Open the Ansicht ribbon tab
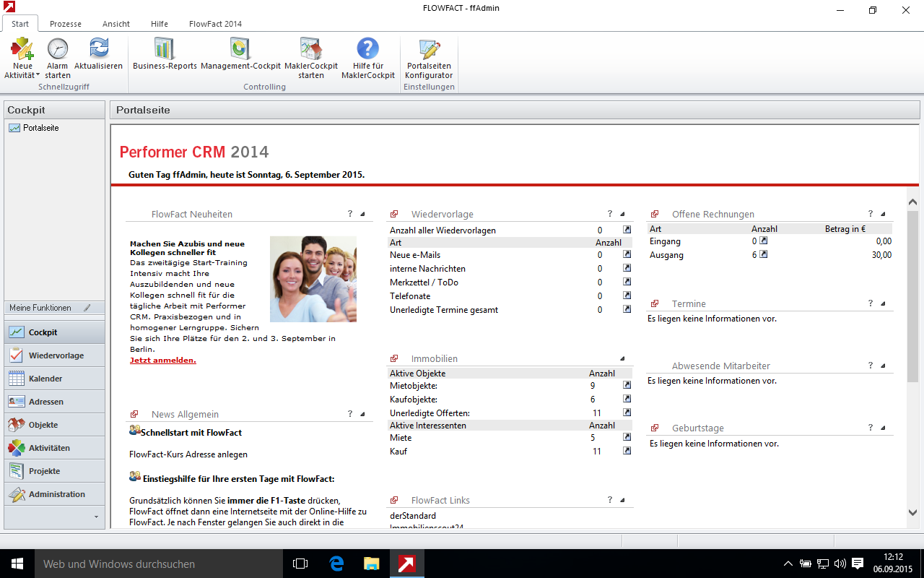 116,24
